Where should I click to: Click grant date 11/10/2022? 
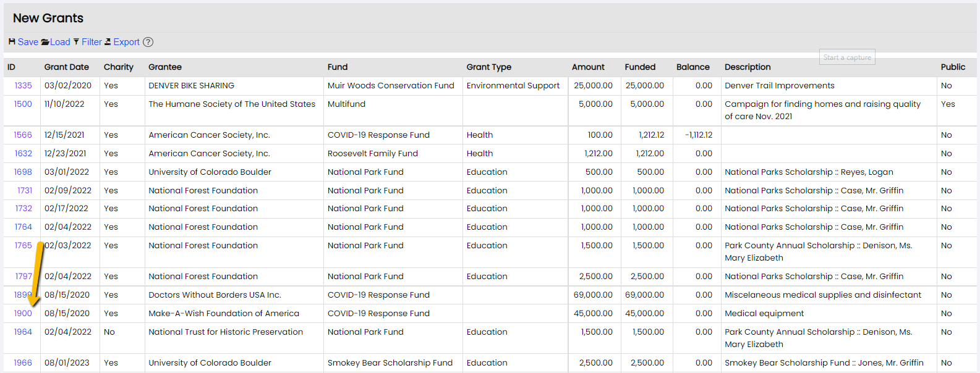[64, 104]
